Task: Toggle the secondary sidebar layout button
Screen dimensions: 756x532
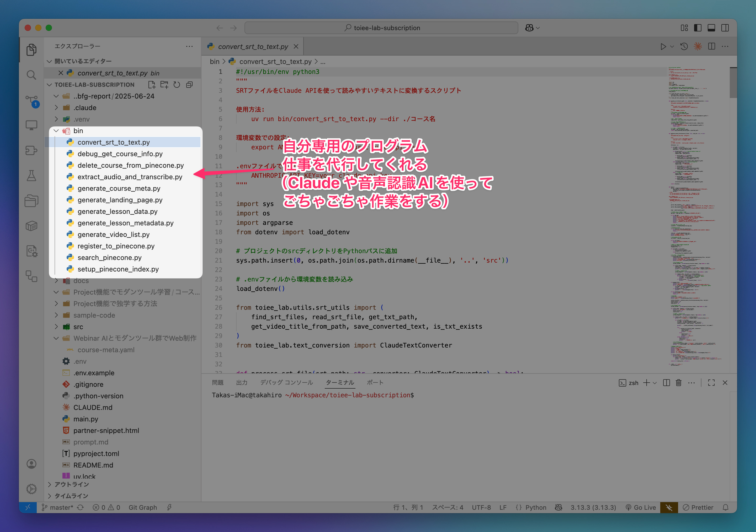Action: coord(725,28)
